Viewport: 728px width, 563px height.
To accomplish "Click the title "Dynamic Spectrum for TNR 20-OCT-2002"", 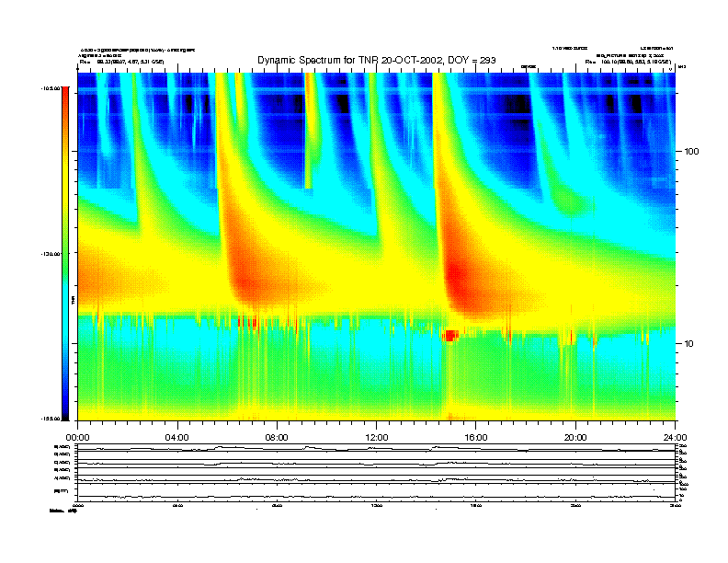I will [349, 61].
